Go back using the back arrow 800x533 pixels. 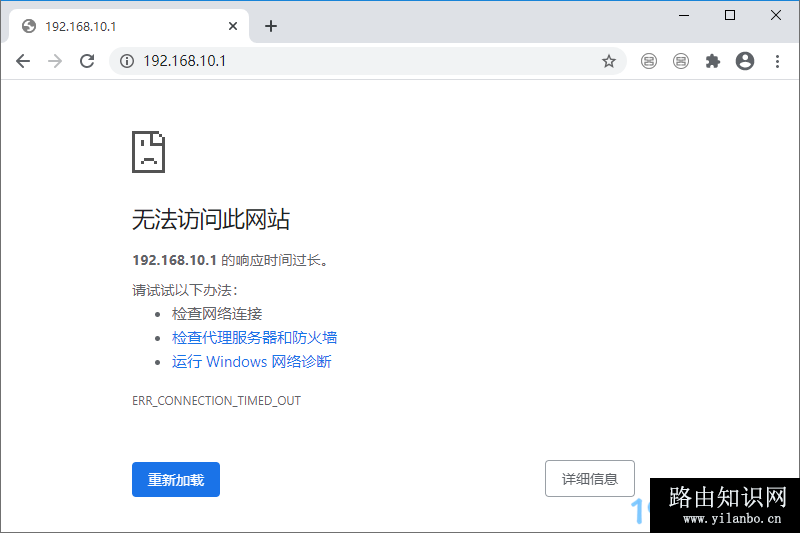point(23,61)
